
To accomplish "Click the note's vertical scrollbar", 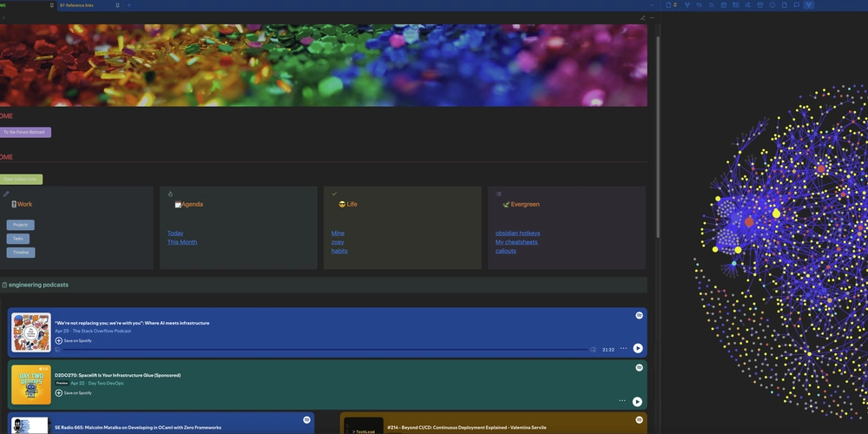I will pos(658,135).
